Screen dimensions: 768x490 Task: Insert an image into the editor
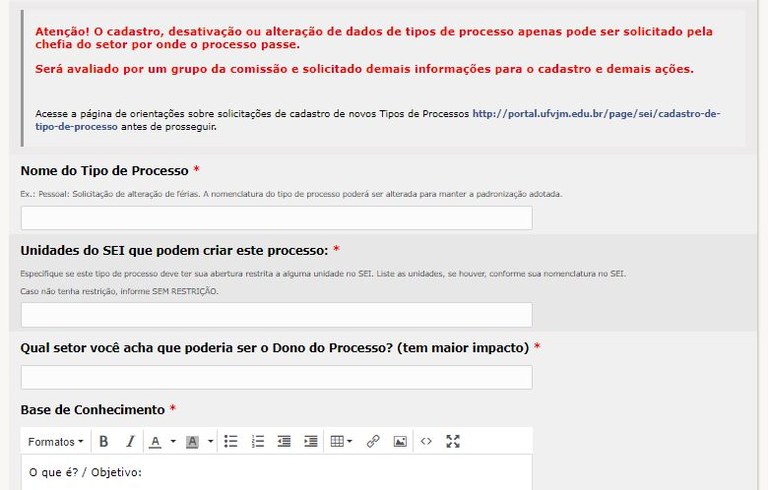tap(400, 441)
